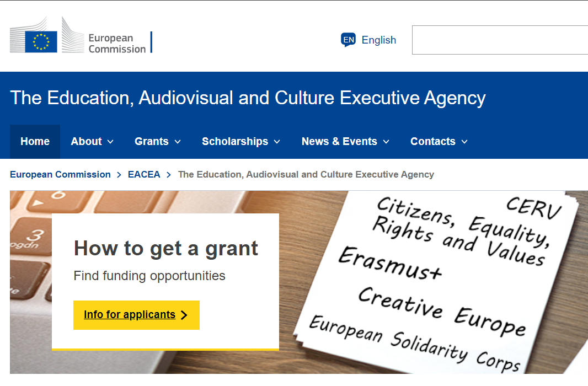
Task: Select the Contacts menu item
Action: (439, 141)
